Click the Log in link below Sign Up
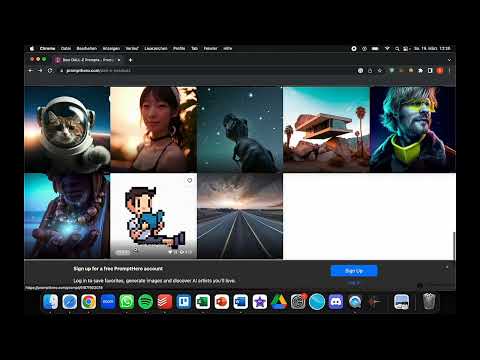This screenshot has width=480, height=360. coord(354,283)
